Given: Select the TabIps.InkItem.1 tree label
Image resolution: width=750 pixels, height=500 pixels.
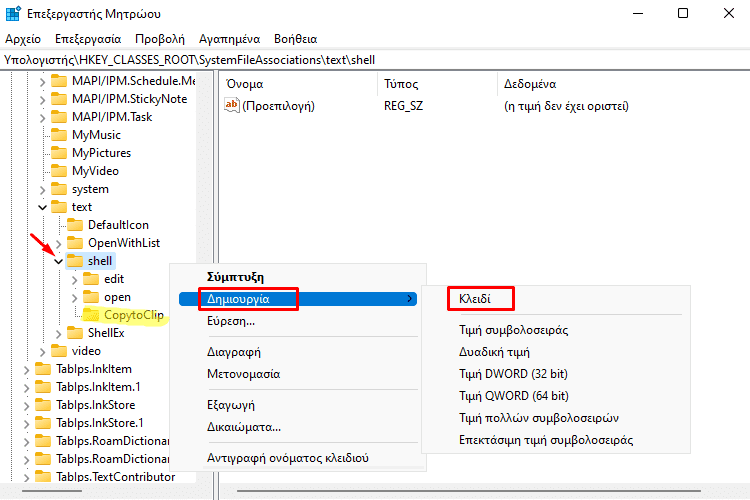Looking at the screenshot, I should coord(98,387).
